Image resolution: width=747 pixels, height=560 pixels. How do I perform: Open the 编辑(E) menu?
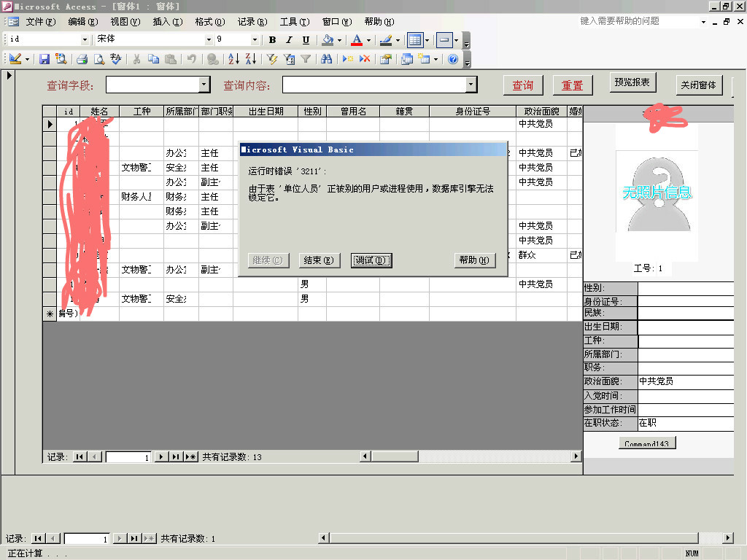coord(83,21)
